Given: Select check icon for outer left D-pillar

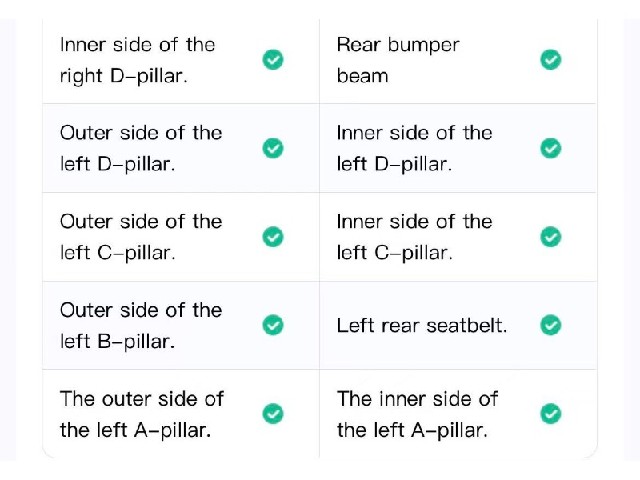Looking at the screenshot, I should click(x=273, y=148).
